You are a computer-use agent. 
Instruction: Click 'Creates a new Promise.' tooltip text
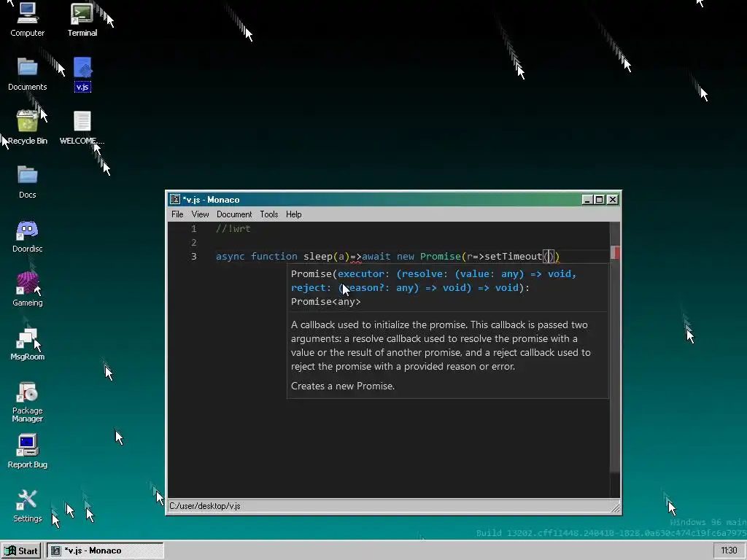343,386
